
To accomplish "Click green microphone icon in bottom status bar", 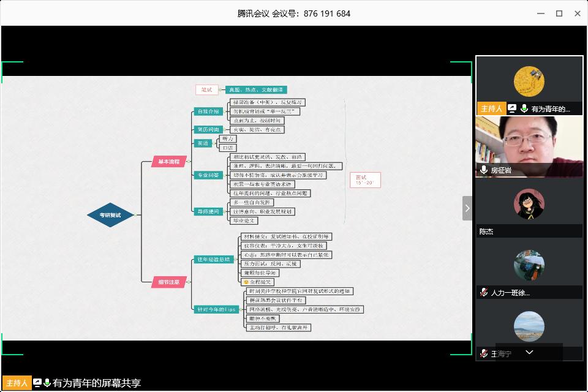I will pos(47,383).
